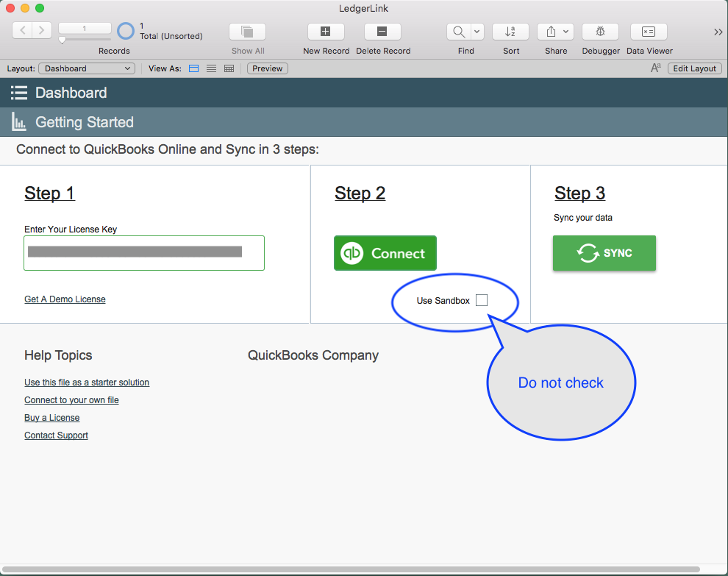Open the Contact Support link
728x576 pixels.
tap(56, 435)
